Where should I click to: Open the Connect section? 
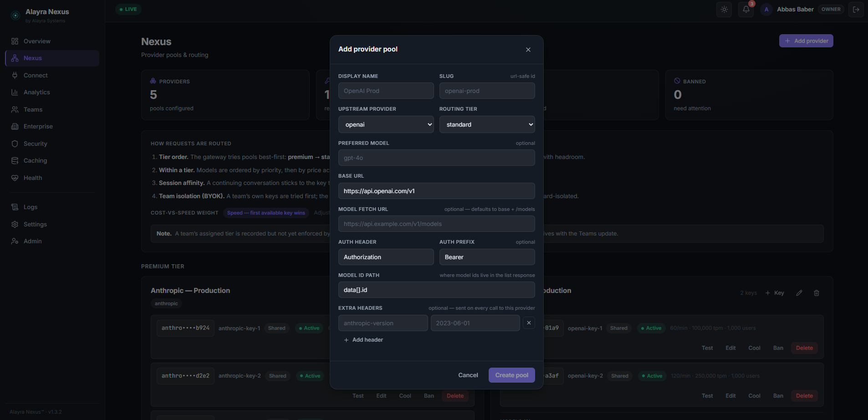(52, 75)
